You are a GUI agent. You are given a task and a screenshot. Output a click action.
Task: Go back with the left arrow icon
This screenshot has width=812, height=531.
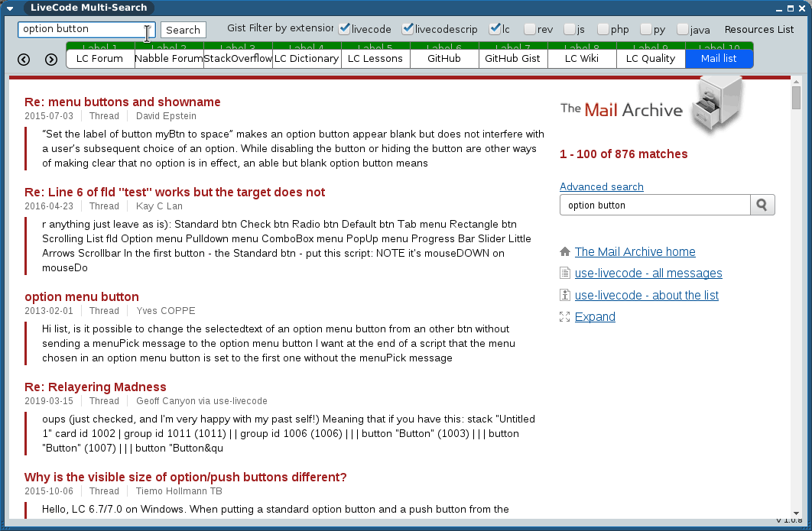click(x=24, y=60)
